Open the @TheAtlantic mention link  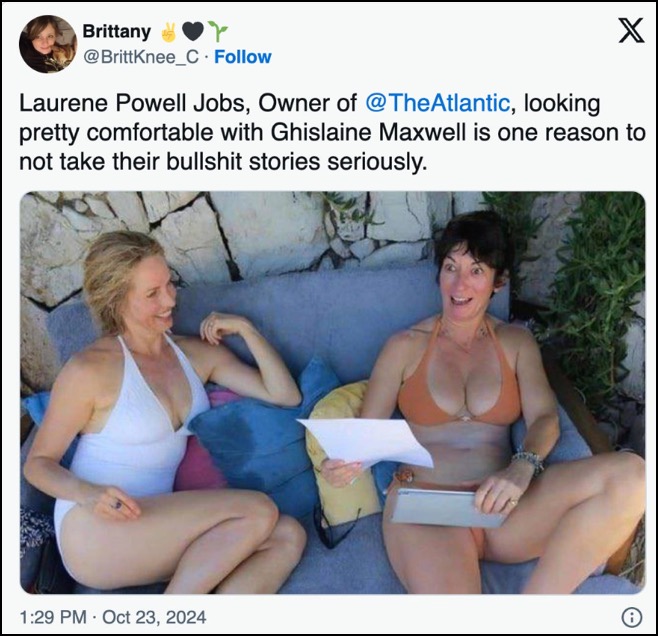click(x=438, y=103)
